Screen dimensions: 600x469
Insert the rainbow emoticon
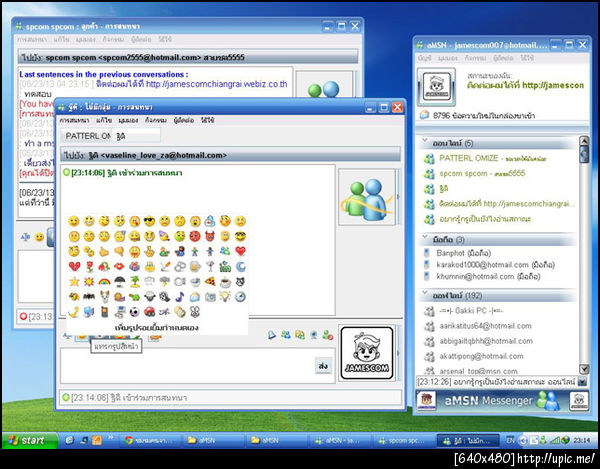click(x=104, y=282)
